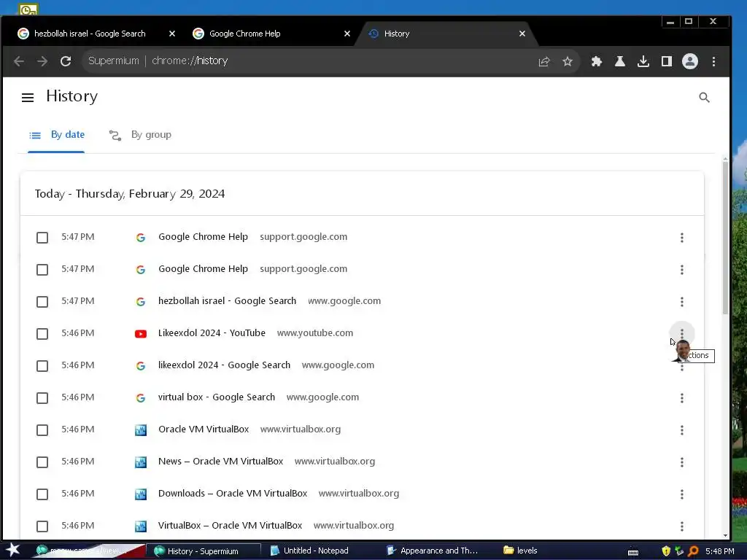
Task: Switch to the By group tab
Action: pyautogui.click(x=139, y=135)
